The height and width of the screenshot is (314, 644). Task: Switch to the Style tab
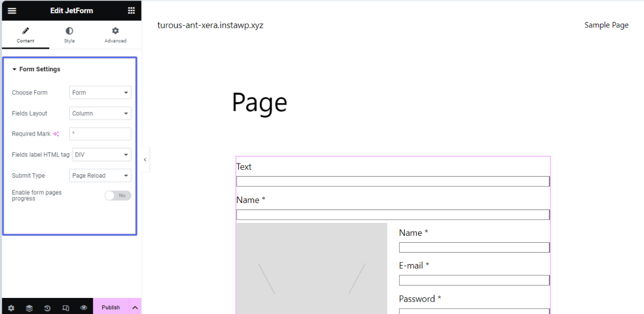tap(69, 35)
